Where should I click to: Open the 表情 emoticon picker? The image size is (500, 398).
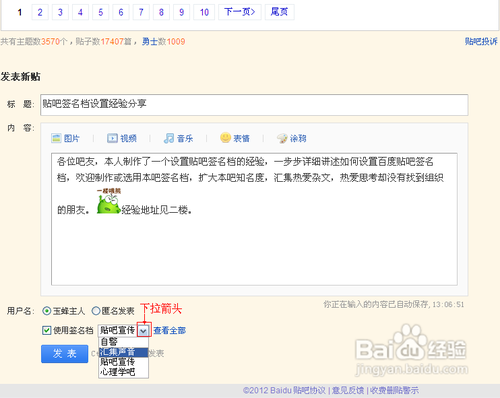pos(235,138)
